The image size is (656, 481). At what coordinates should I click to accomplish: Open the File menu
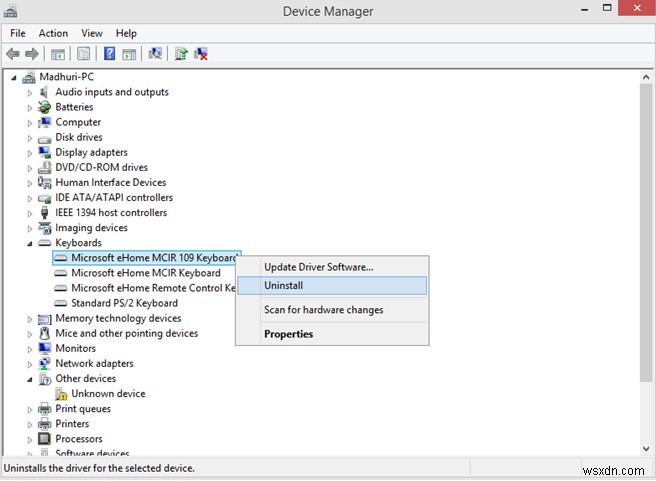tap(18, 33)
